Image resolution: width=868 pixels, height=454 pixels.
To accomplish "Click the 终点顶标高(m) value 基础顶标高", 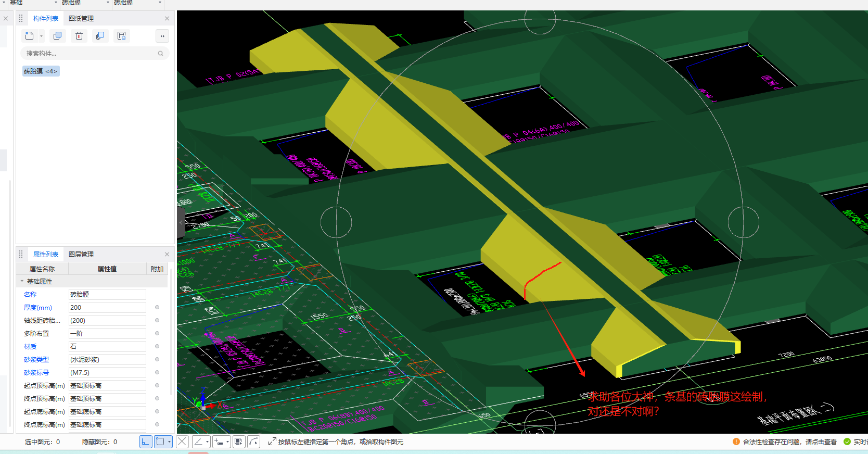I will [x=107, y=399].
